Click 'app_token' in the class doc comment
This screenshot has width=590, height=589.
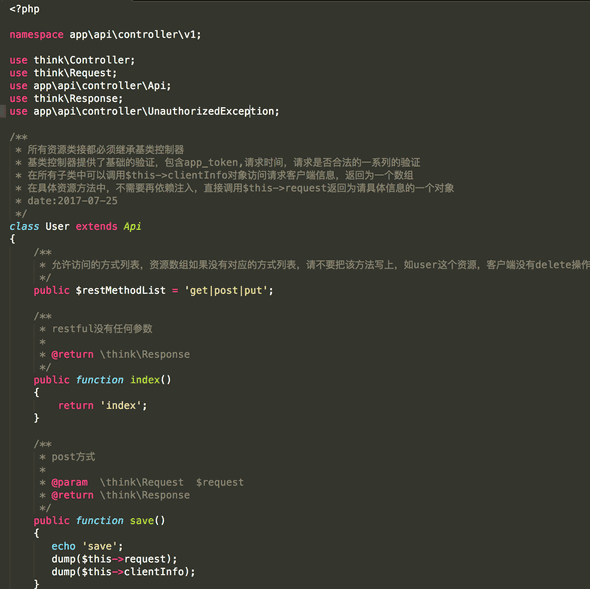coord(211,163)
